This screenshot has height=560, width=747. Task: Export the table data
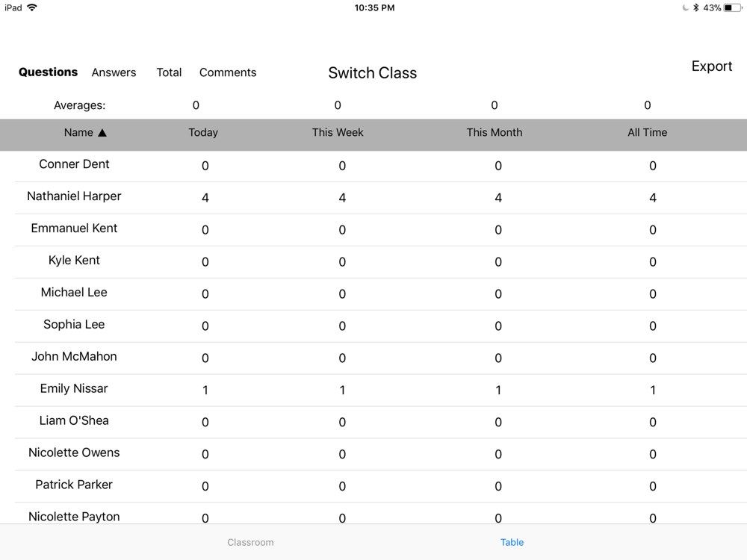[x=712, y=66]
